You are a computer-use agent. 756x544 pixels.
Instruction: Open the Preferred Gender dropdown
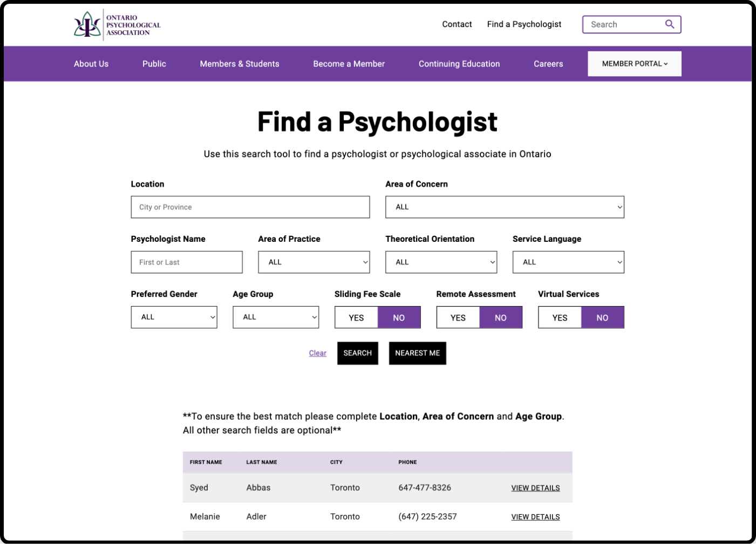coord(174,317)
